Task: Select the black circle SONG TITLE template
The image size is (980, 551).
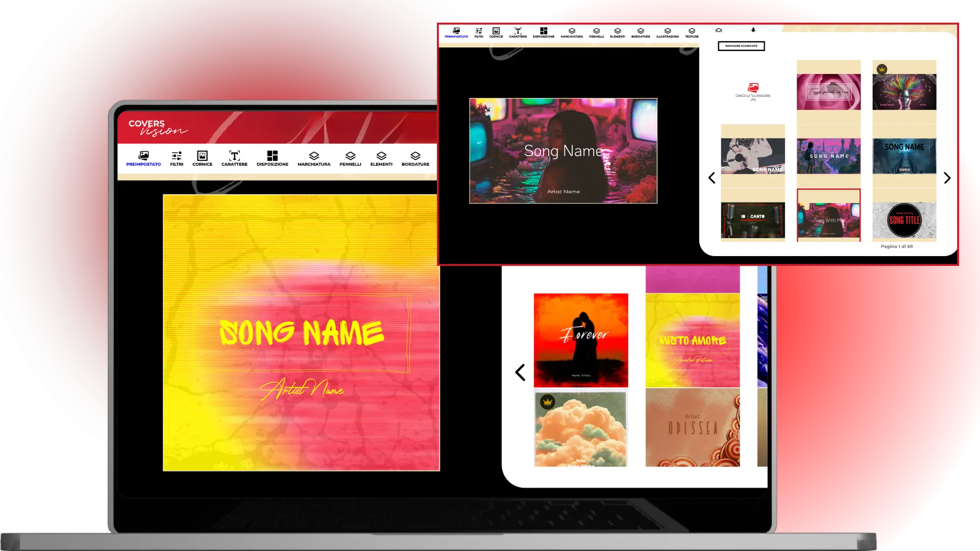Action: [x=904, y=220]
